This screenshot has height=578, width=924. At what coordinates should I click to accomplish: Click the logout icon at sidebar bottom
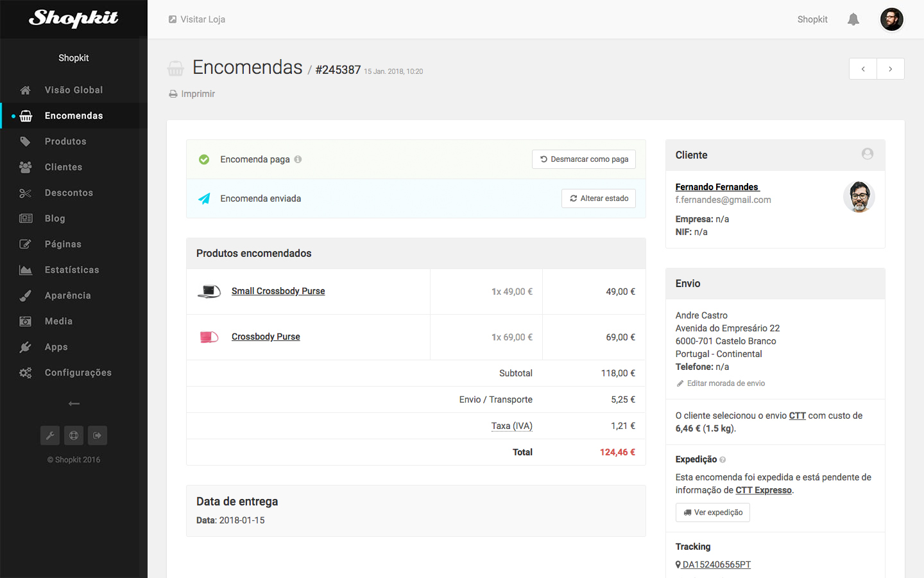coord(97,435)
